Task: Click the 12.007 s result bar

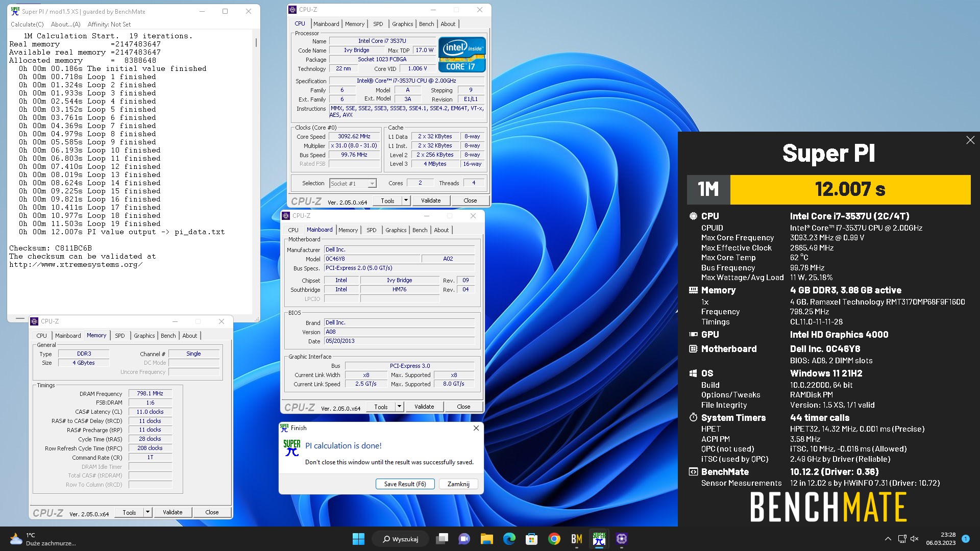Action: (850, 189)
